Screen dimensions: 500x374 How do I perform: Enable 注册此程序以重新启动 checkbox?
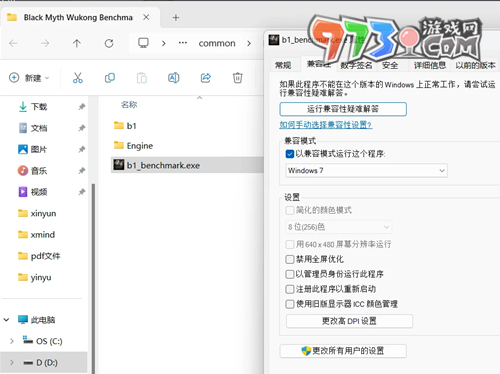(290, 289)
